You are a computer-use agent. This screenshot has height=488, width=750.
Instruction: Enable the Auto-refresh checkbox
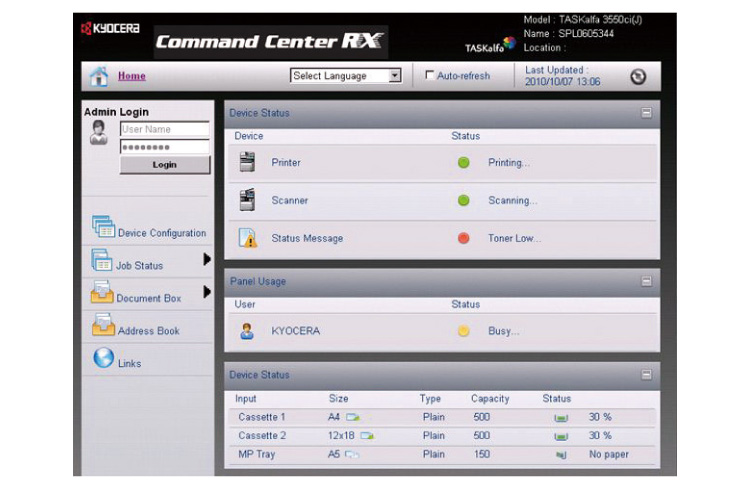[430, 75]
